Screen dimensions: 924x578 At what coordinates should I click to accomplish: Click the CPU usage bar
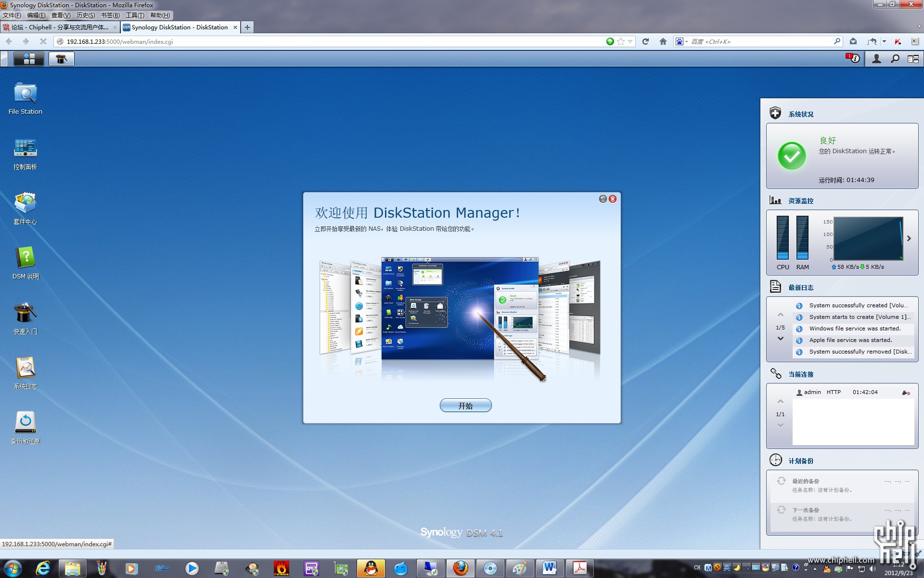pyautogui.click(x=783, y=237)
